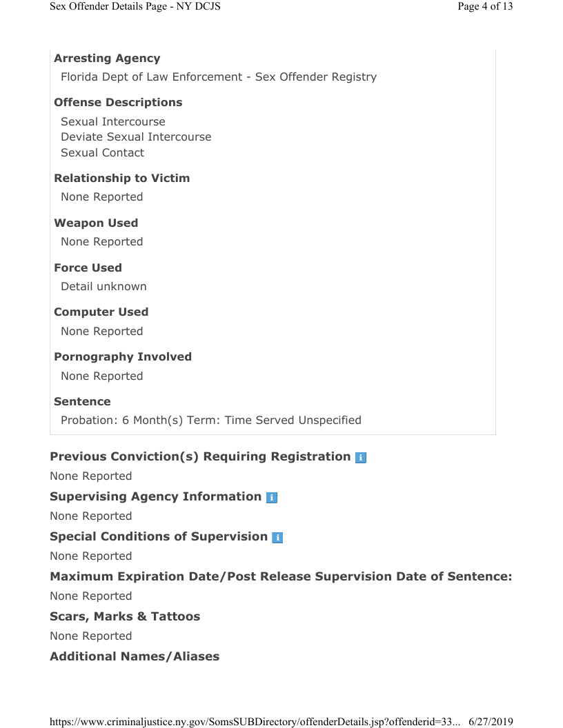Click the Relationship to Victim heading

click(121, 179)
